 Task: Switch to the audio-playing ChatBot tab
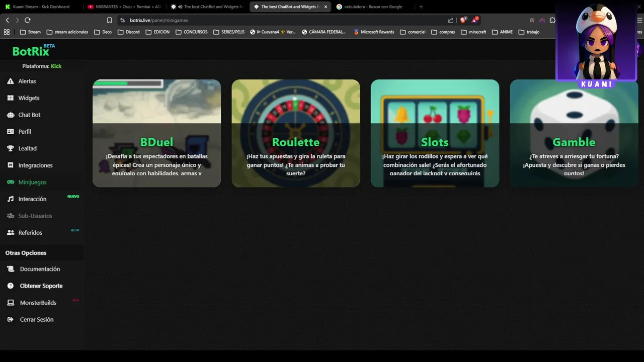(207, 7)
